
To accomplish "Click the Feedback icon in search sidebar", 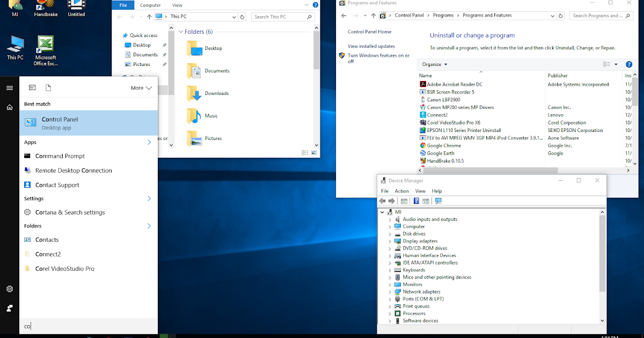I will click(10, 308).
